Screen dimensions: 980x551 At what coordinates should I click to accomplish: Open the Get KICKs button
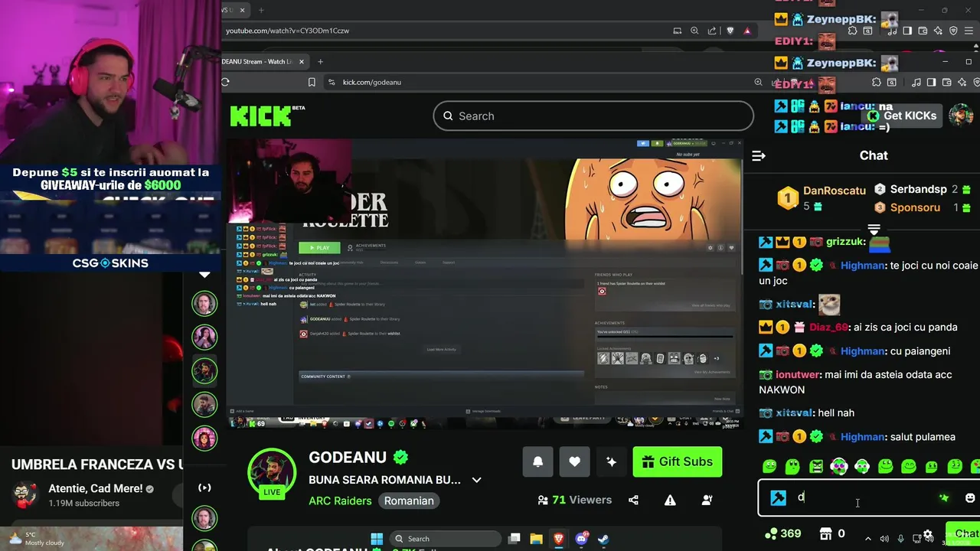(902, 116)
